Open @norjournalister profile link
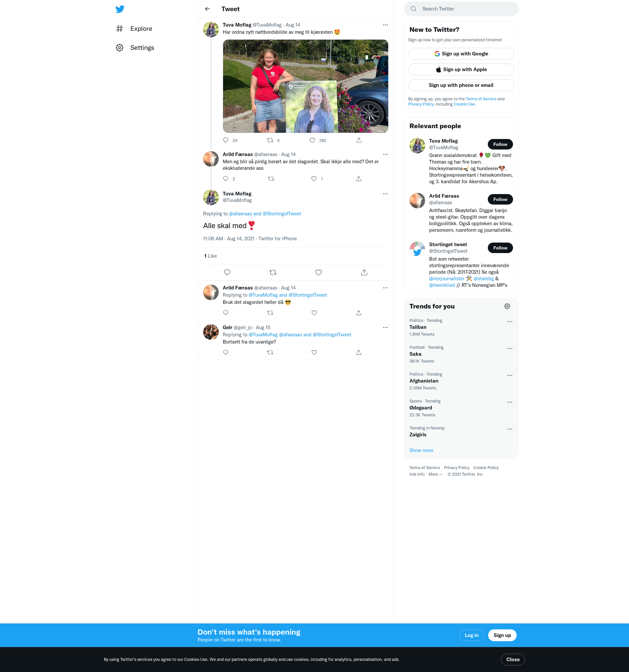This screenshot has height=672, width=629. point(446,279)
